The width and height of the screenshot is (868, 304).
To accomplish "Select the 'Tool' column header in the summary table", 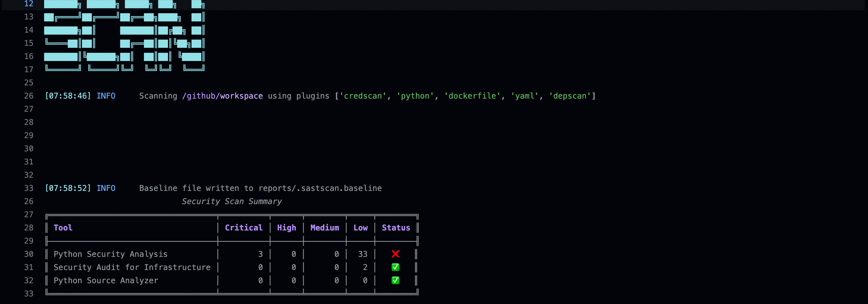I will tap(63, 228).
